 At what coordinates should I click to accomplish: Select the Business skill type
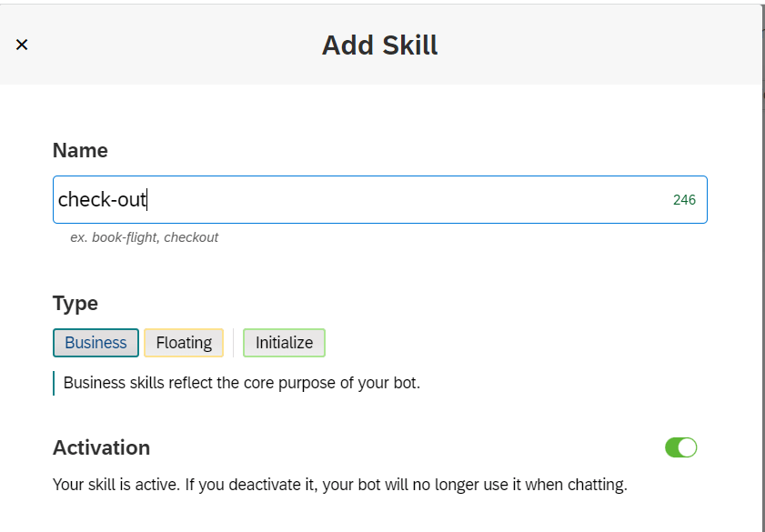(x=96, y=343)
